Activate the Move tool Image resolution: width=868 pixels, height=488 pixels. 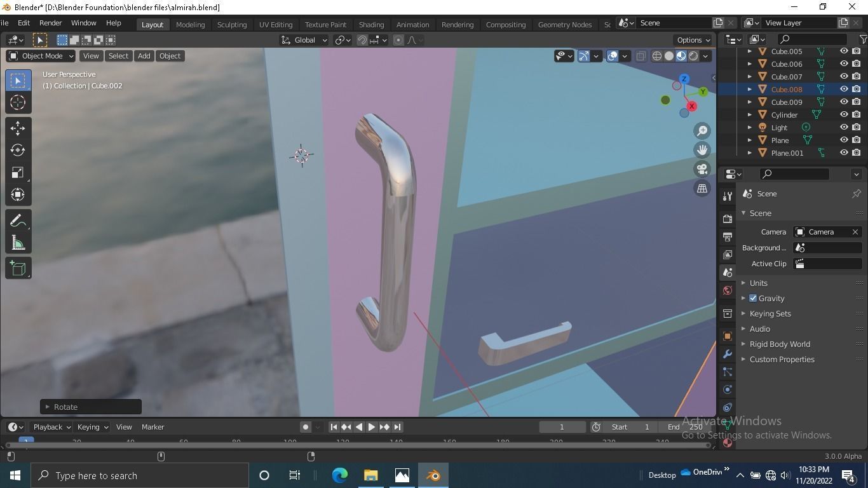point(18,128)
